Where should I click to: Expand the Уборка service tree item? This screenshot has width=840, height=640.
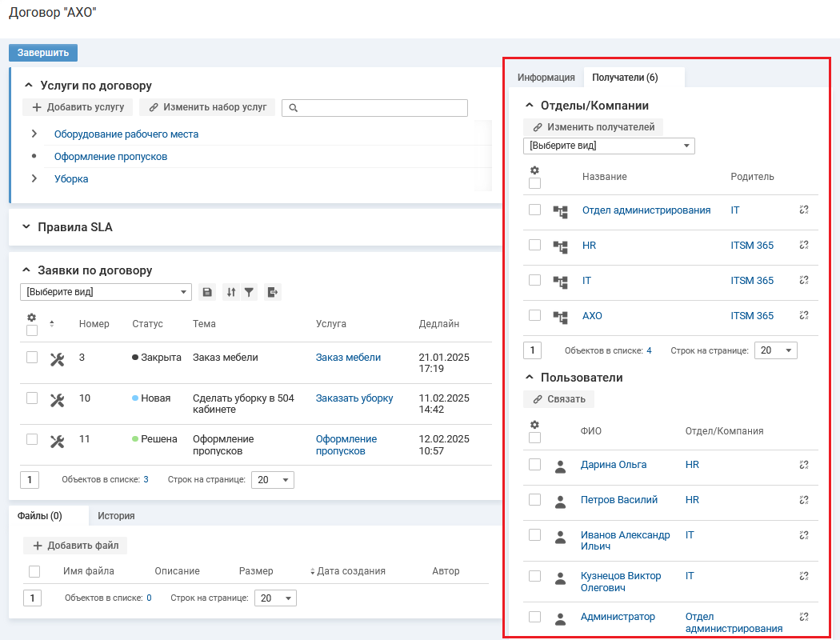tap(34, 178)
